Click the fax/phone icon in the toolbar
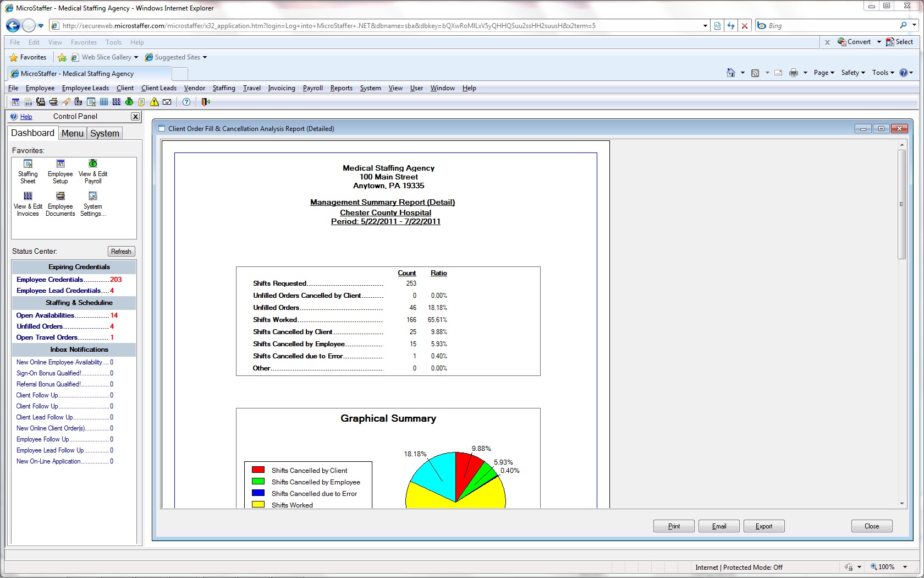The image size is (924, 578). click(41, 102)
